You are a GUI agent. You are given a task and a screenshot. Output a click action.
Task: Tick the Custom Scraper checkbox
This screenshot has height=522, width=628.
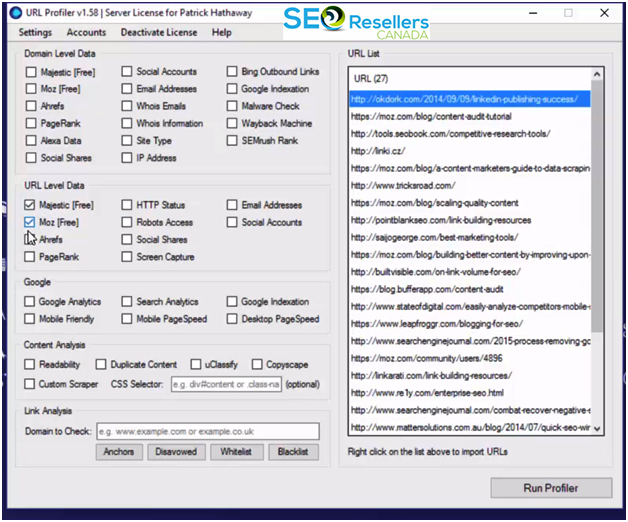click(x=29, y=384)
